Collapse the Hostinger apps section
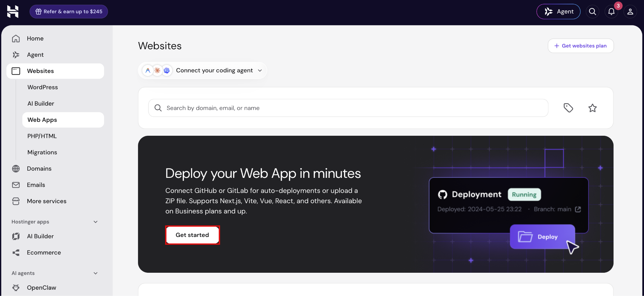644x296 pixels. point(96,222)
